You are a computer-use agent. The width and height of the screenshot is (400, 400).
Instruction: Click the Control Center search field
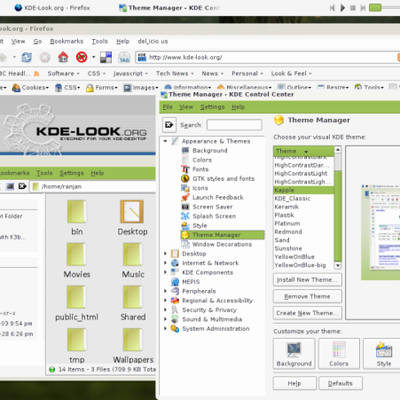pos(234,125)
